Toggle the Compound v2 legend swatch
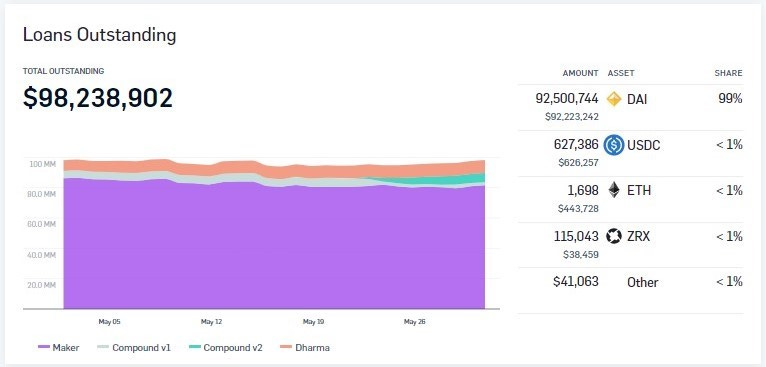The image size is (766, 367). point(194,347)
